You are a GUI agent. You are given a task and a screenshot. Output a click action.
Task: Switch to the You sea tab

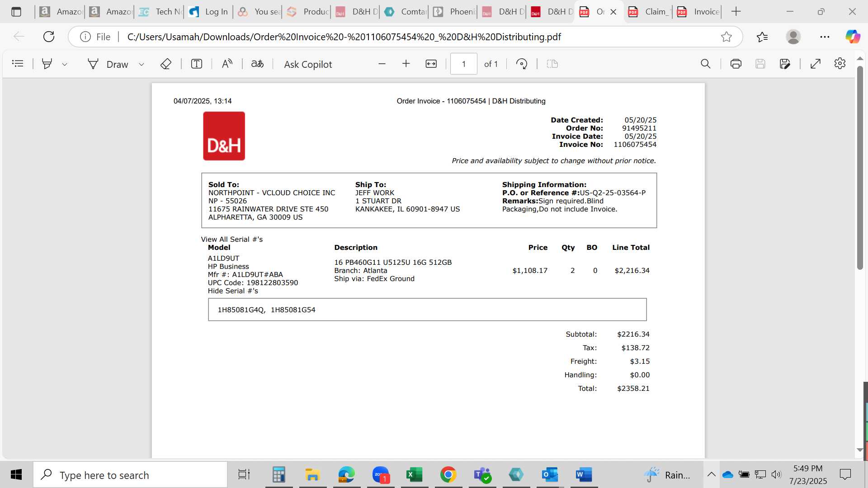[259, 12]
